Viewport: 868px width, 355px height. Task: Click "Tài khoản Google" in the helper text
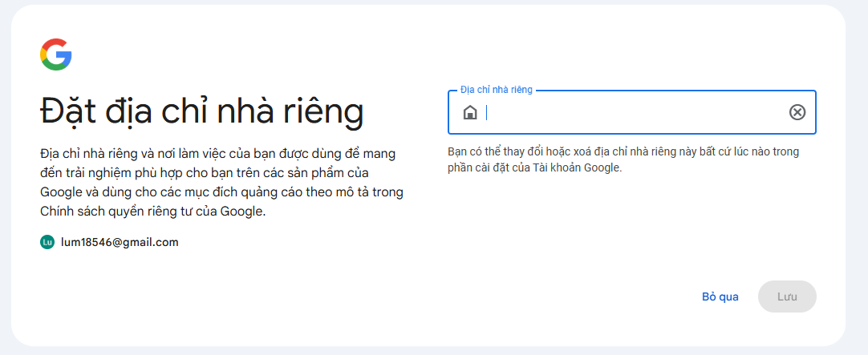582,167
